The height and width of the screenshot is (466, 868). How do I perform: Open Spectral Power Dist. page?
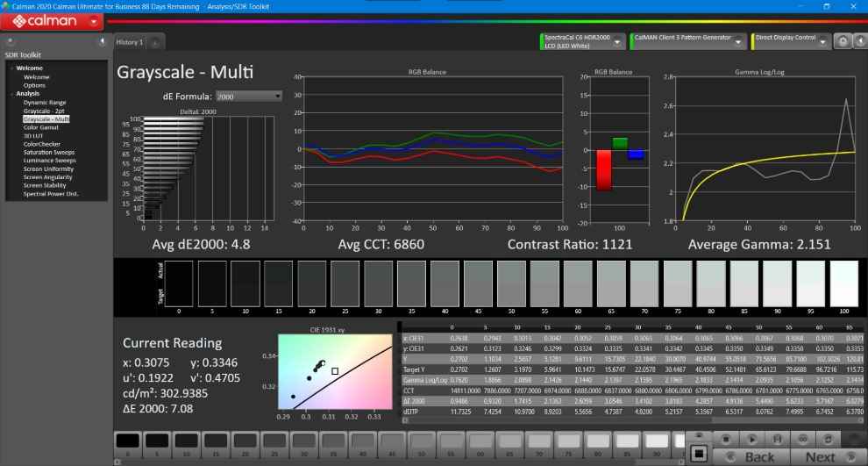point(51,194)
